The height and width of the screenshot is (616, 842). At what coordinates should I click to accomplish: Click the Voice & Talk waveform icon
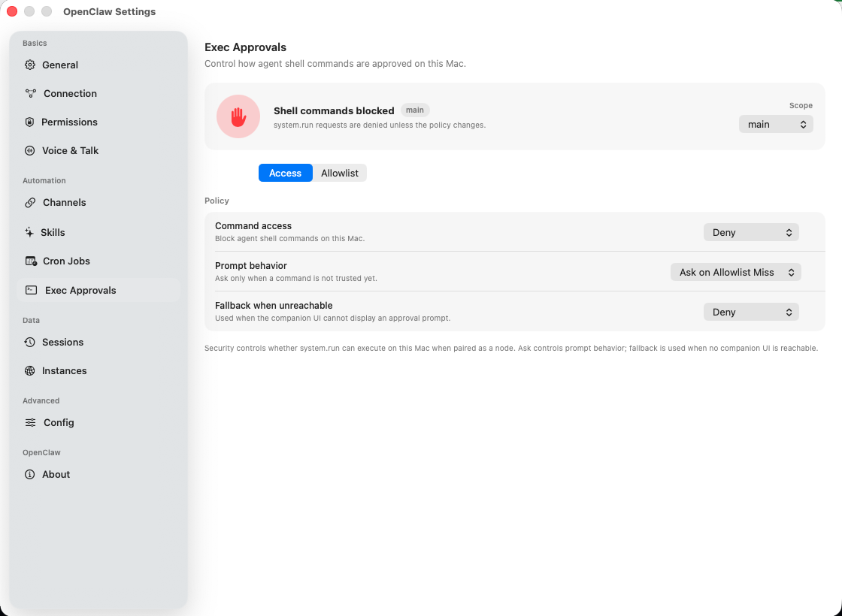pos(30,151)
